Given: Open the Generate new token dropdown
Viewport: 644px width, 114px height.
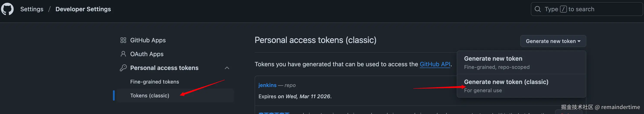Looking at the screenshot, I should [550, 41].
